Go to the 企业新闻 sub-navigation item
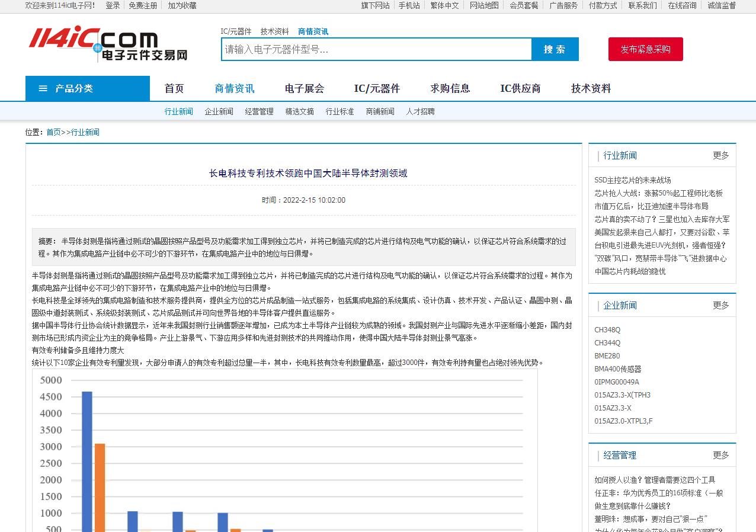The height and width of the screenshot is (532, 756). click(219, 111)
